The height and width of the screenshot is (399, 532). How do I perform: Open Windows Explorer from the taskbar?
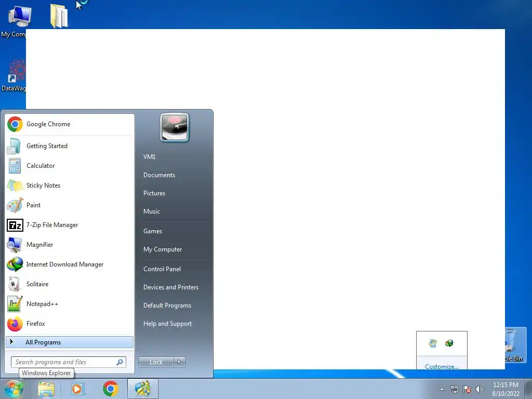(46, 389)
